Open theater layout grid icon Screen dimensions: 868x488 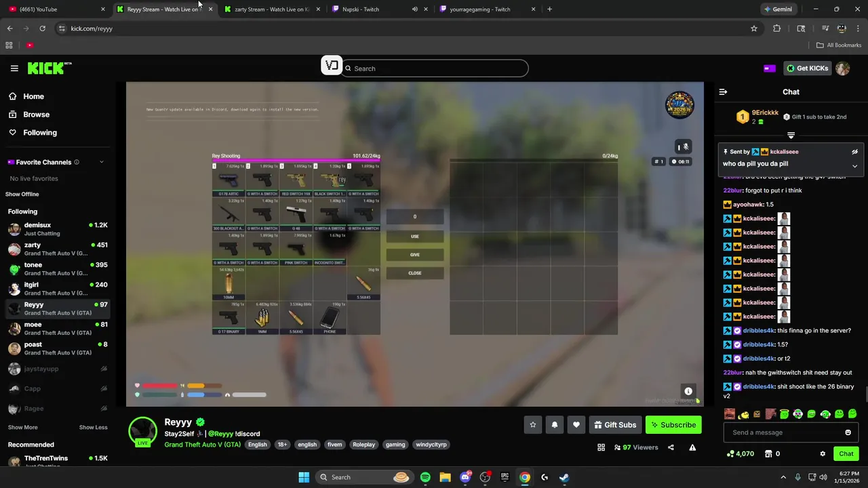[x=601, y=447]
